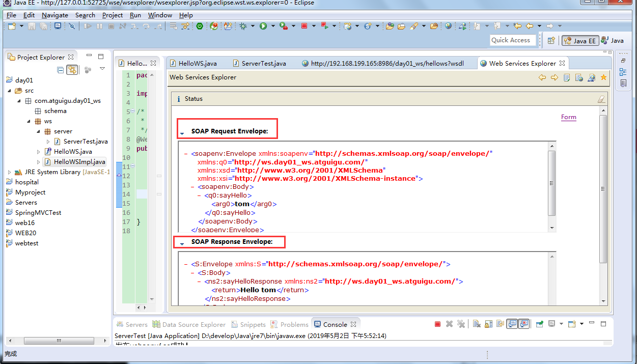Click Collapse All in Project Explorer
The image size is (637, 364).
pos(60,69)
